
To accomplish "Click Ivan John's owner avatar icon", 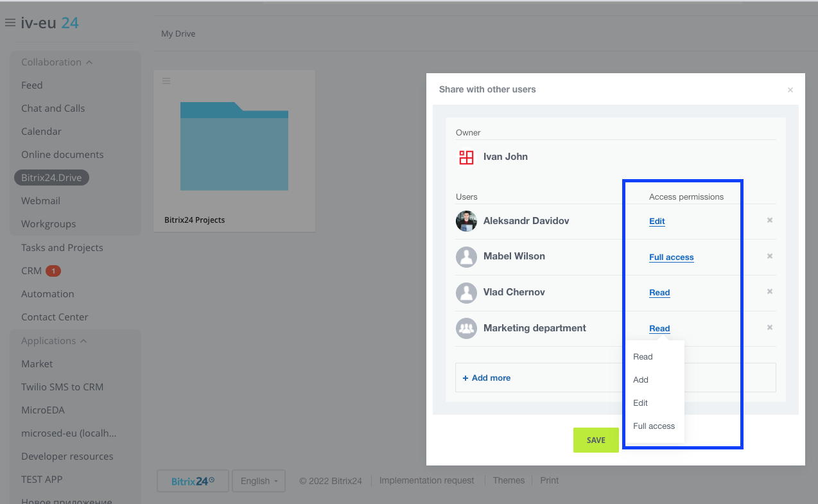I will click(x=466, y=157).
